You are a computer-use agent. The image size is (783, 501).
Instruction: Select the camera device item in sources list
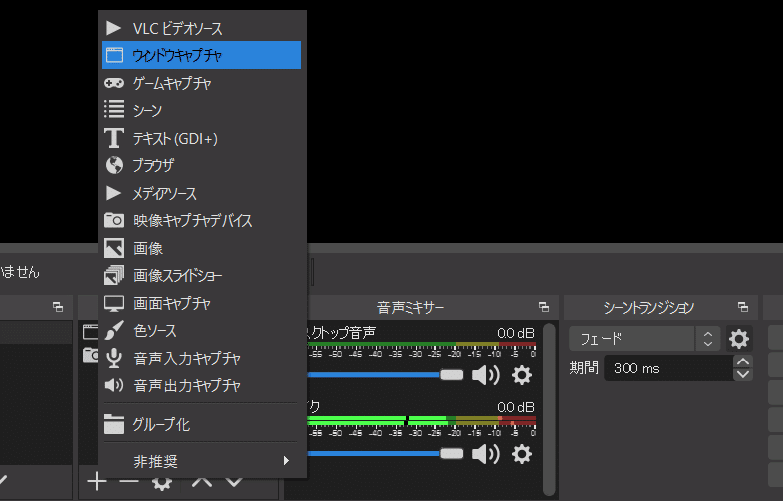coord(90,355)
